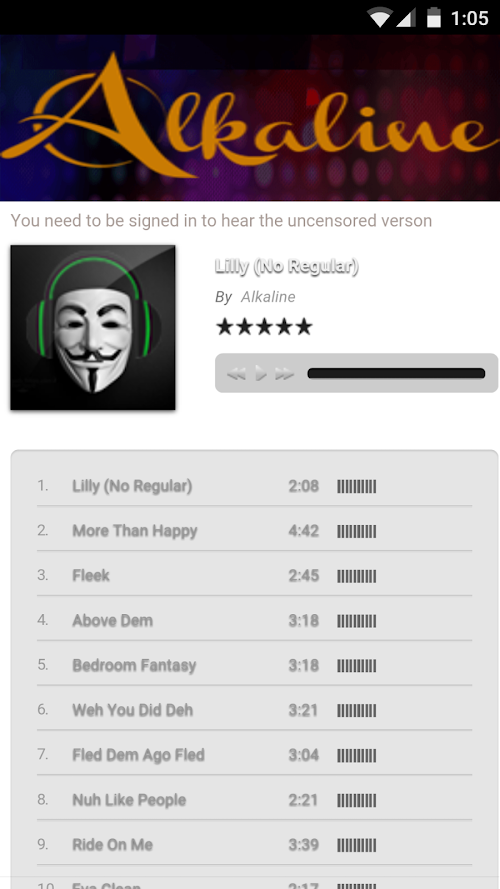500x889 pixels.
Task: Click the Alkaline artist name link
Action: point(268,297)
